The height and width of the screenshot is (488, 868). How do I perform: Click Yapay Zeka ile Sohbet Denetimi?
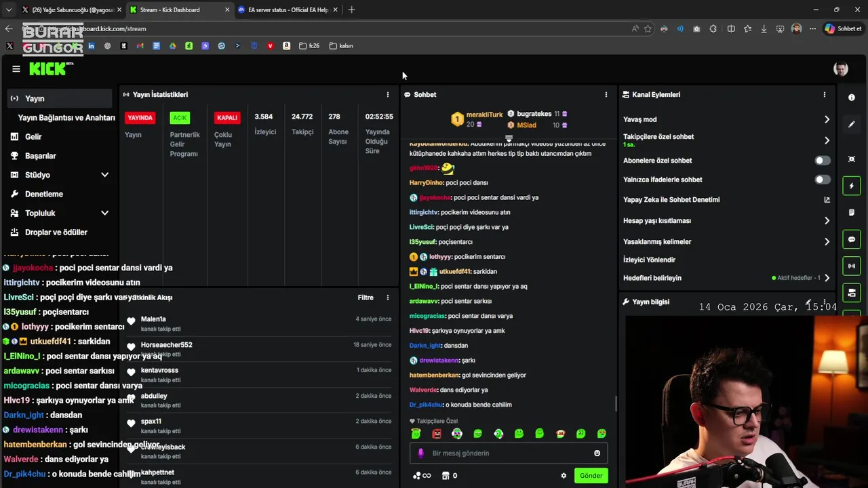point(671,200)
